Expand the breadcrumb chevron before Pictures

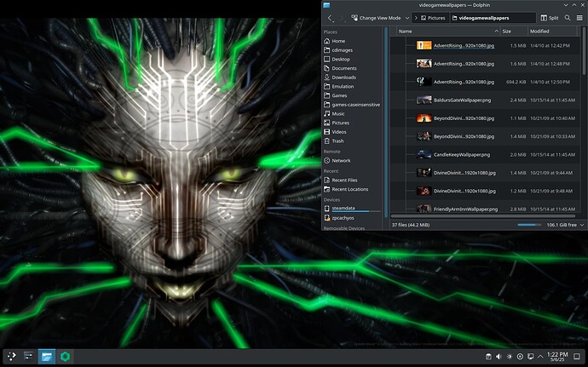[x=416, y=18]
